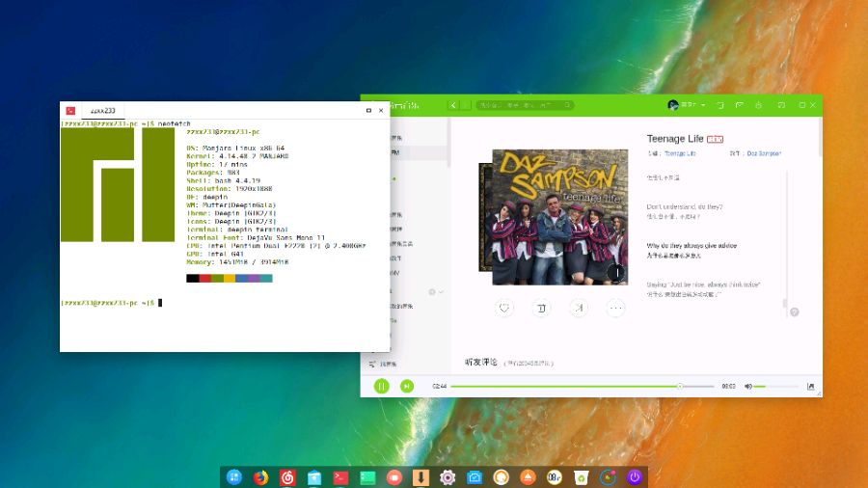868x488 pixels.
Task: Open the Trash in the dock
Action: coord(581,477)
